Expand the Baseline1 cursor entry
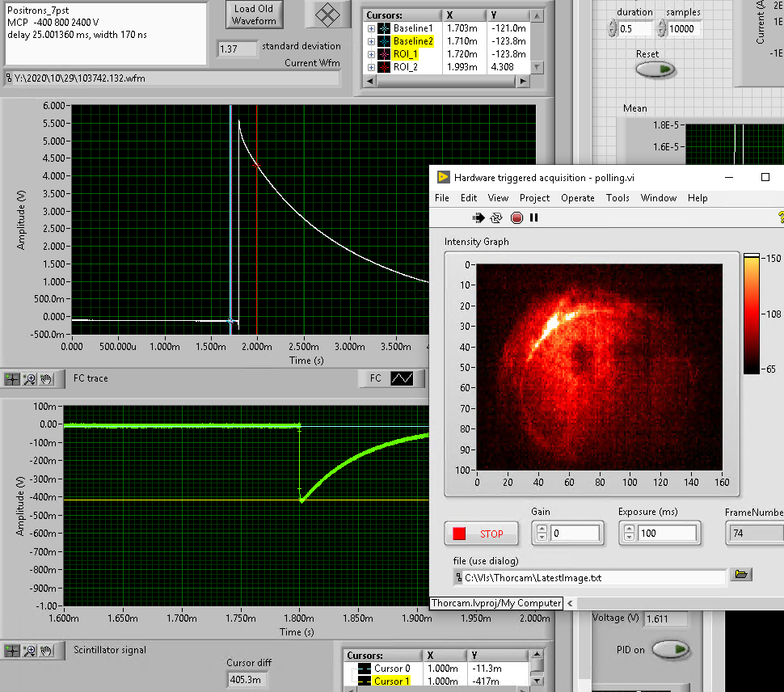 (372, 28)
